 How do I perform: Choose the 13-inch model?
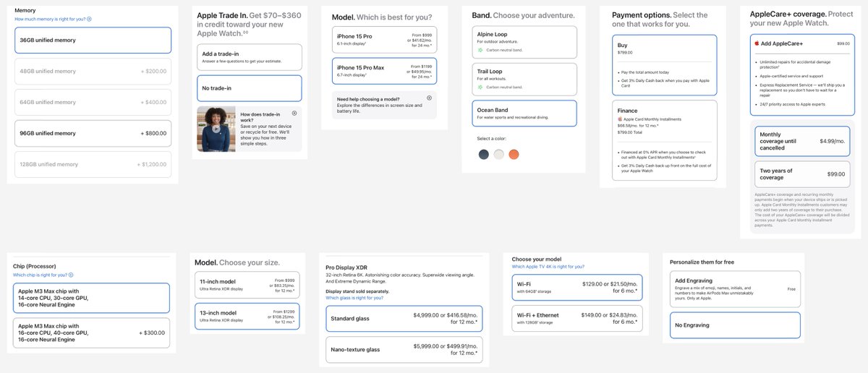[x=247, y=316]
